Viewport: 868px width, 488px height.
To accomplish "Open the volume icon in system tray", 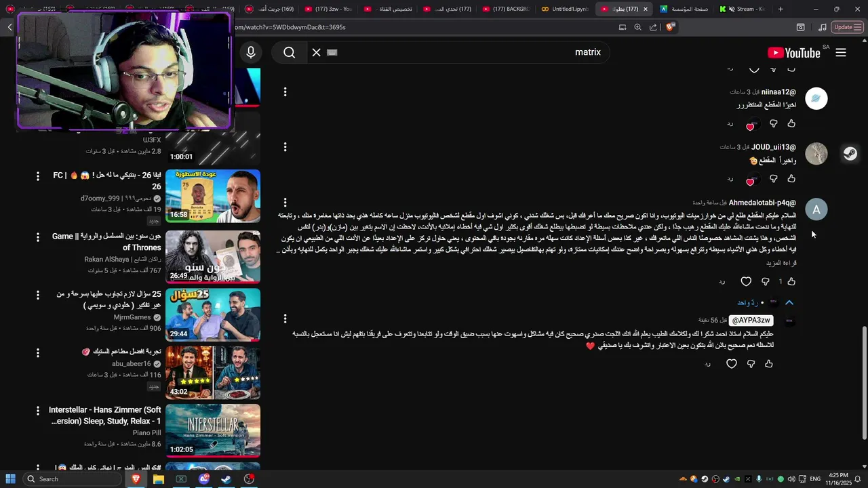I will (791, 479).
